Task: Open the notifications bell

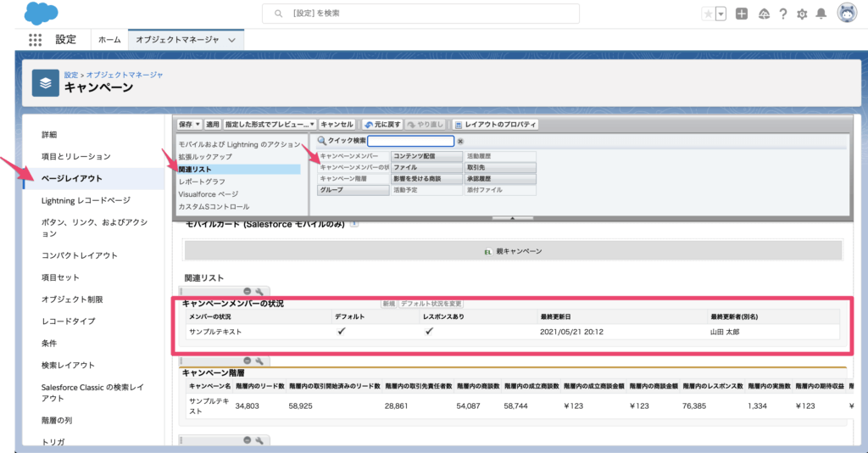Action: point(821,14)
